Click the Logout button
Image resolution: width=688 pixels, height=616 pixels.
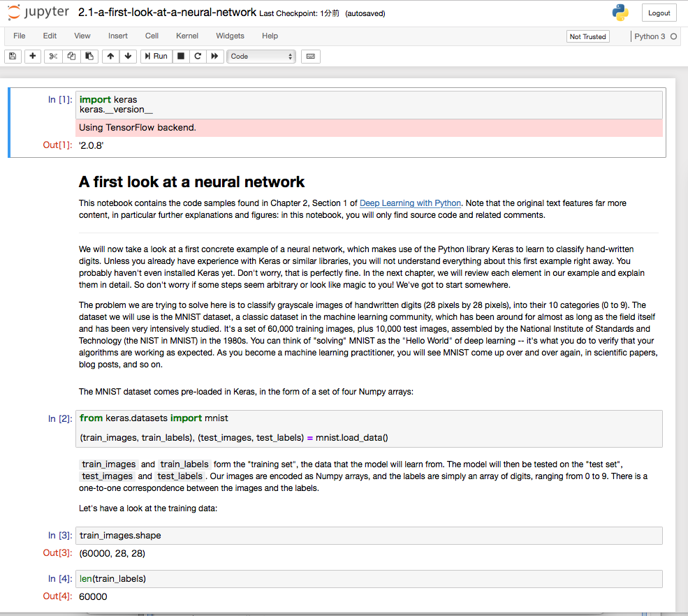659,13
